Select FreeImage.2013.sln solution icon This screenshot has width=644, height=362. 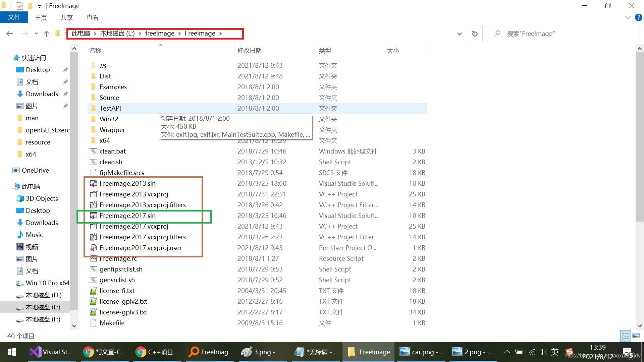93,183
